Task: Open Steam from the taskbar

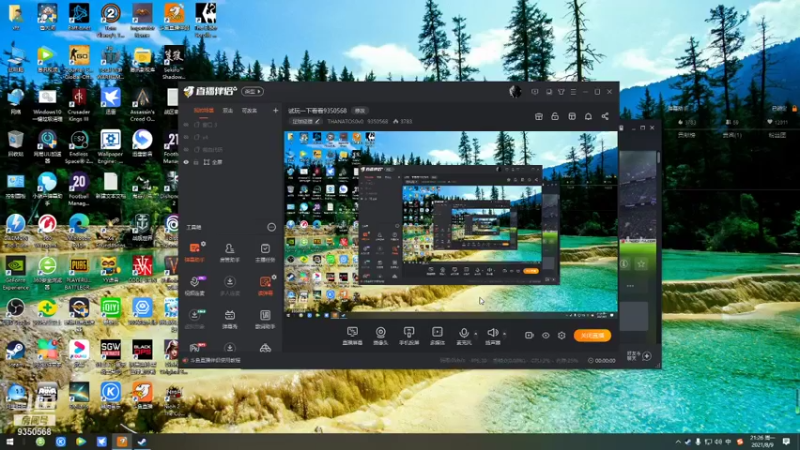Action: tap(142, 441)
